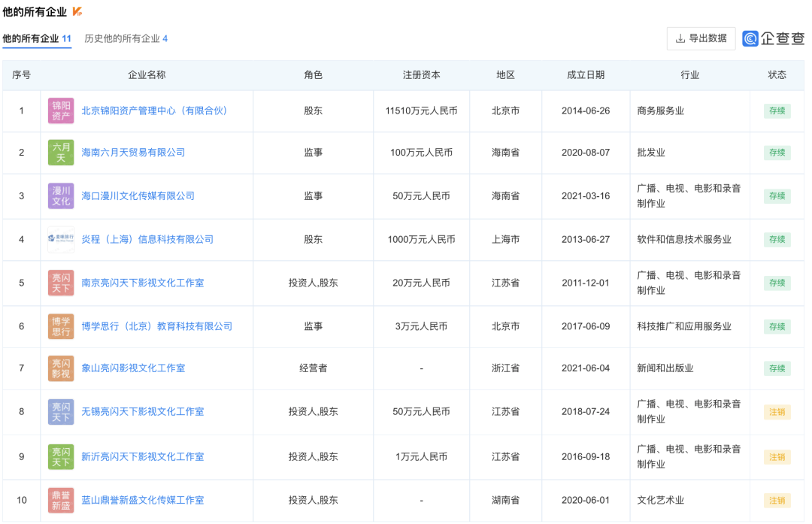The image size is (812, 524).
Task: Open 蓝山鼎誉新盛文化传媒工作室 link
Action: click(142, 501)
